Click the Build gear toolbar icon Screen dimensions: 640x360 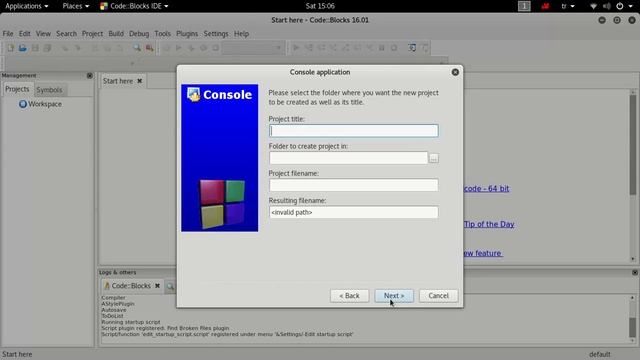point(166,48)
